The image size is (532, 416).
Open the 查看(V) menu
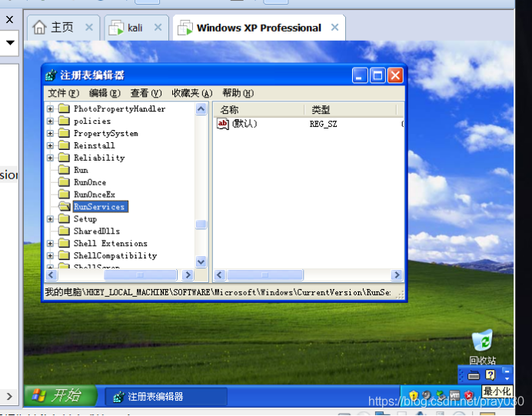pyautogui.click(x=146, y=93)
